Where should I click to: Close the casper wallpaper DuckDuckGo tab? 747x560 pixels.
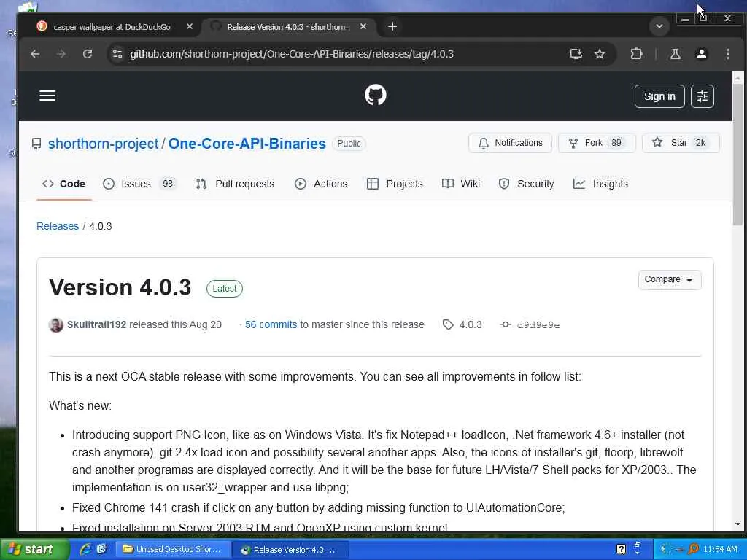click(189, 27)
